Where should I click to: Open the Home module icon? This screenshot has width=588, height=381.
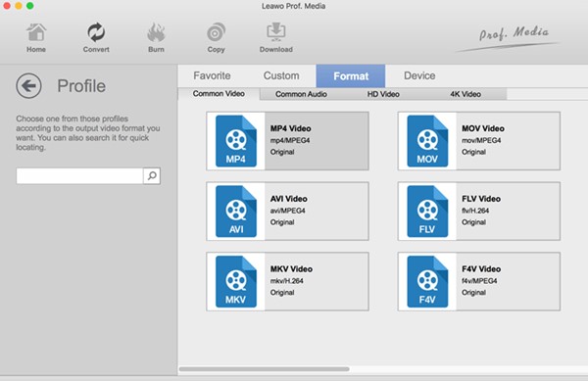pos(36,32)
